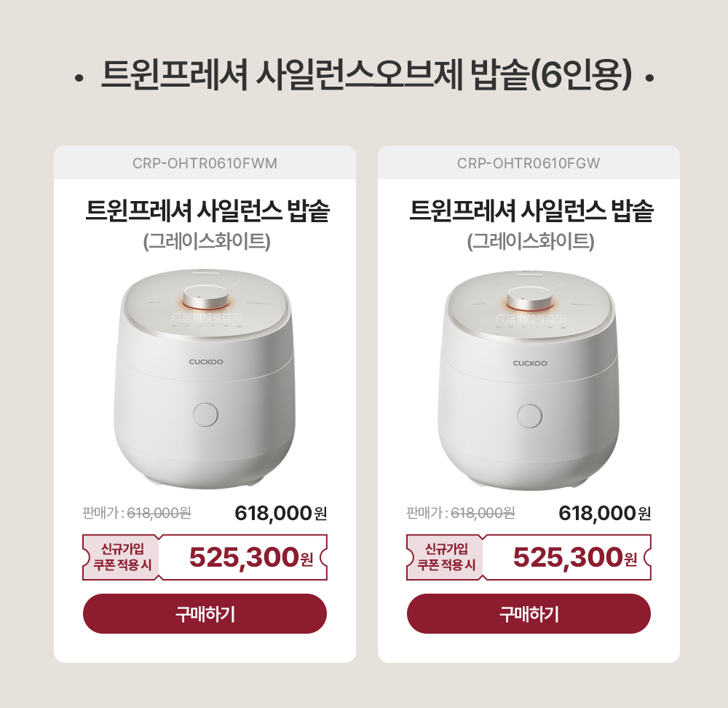Click right strikethrough 판매가 618,000원
The image size is (728, 708).
tap(461, 513)
